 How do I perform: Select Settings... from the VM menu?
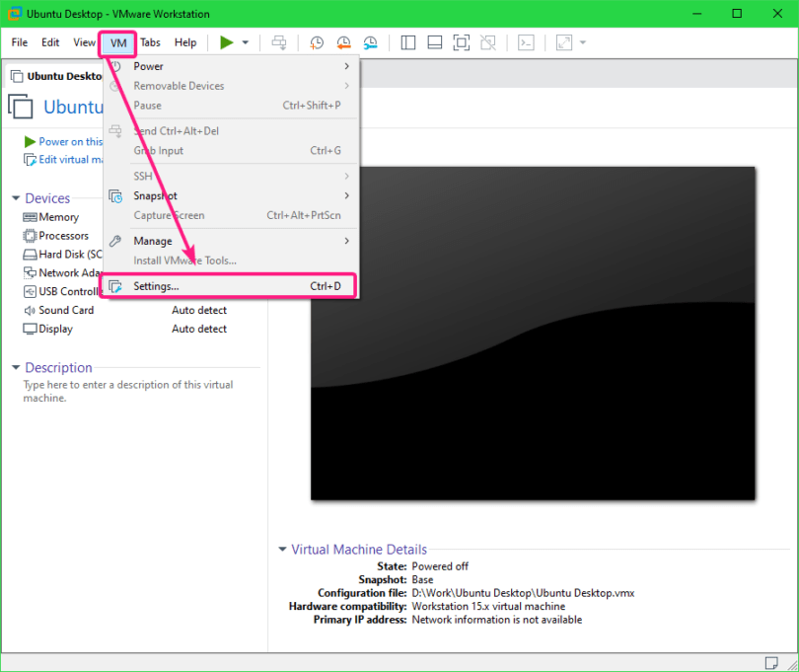click(232, 286)
